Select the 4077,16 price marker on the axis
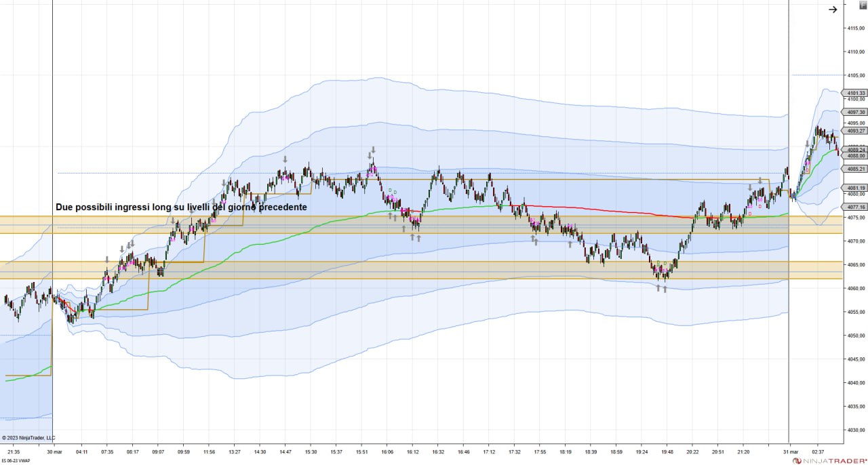Viewport: 868px width, 465px height. click(x=855, y=207)
